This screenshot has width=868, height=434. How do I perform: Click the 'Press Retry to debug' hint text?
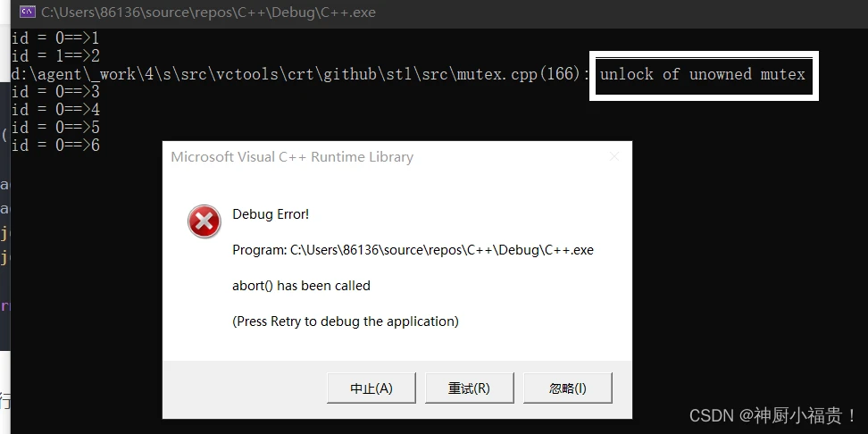[x=346, y=321]
